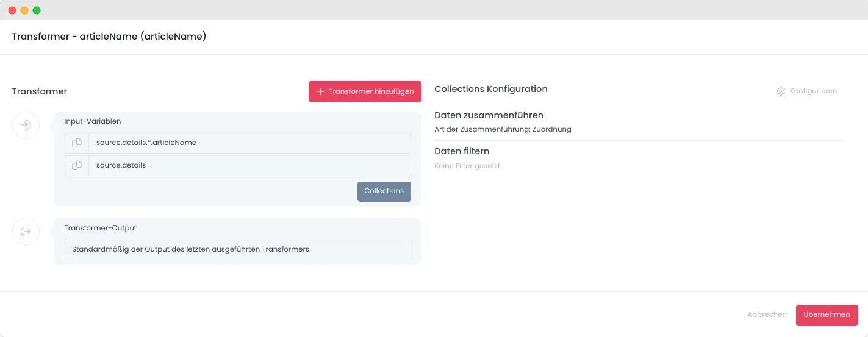Copy the source.details.*.articleName variable path
This screenshot has width=868, height=337.
77,143
